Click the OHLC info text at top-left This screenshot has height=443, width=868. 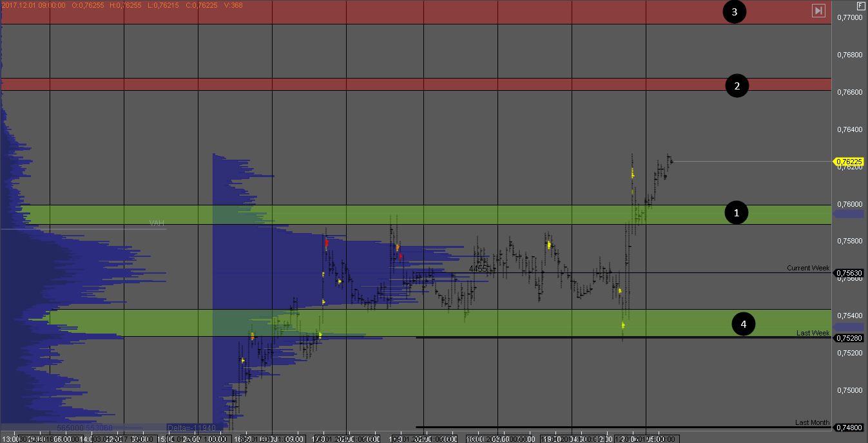coord(122,5)
